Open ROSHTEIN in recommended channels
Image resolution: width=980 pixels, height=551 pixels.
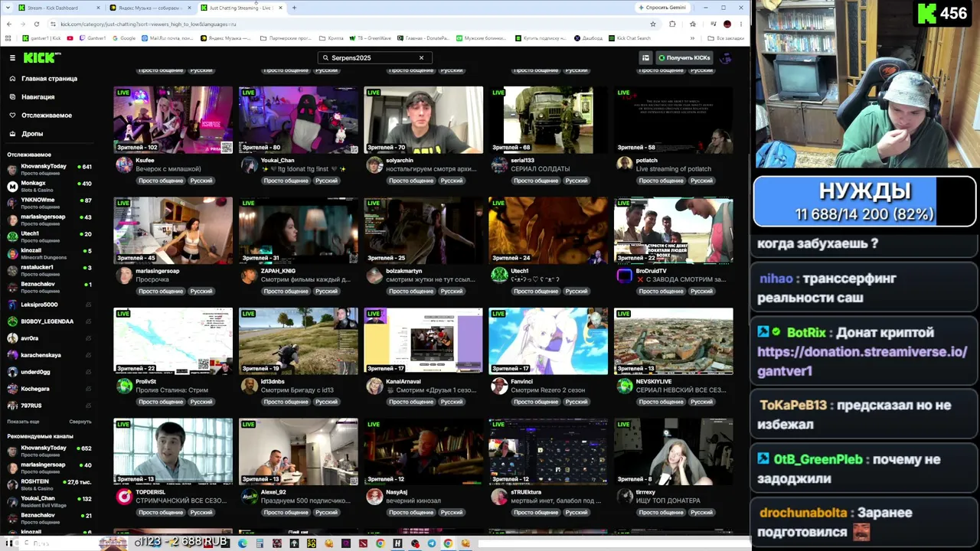coord(49,484)
